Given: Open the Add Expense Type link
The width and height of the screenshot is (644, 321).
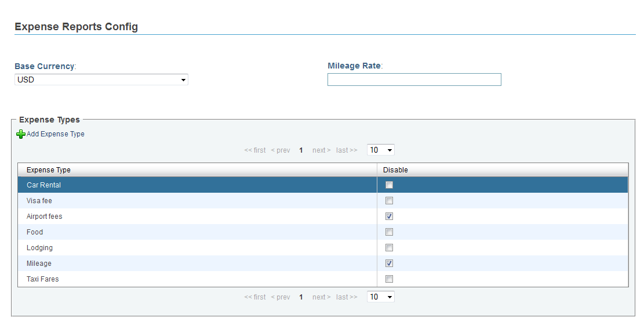Looking at the screenshot, I should 56,134.
